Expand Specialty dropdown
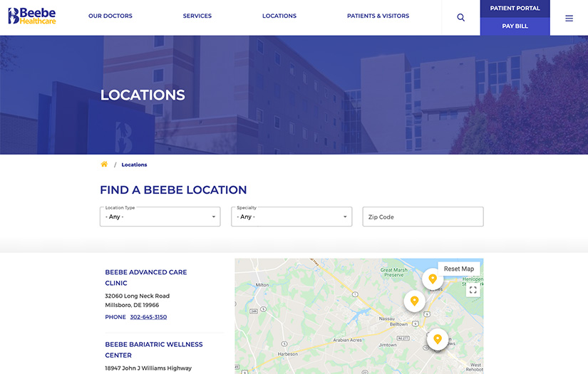The width and height of the screenshot is (588, 374). tap(292, 217)
